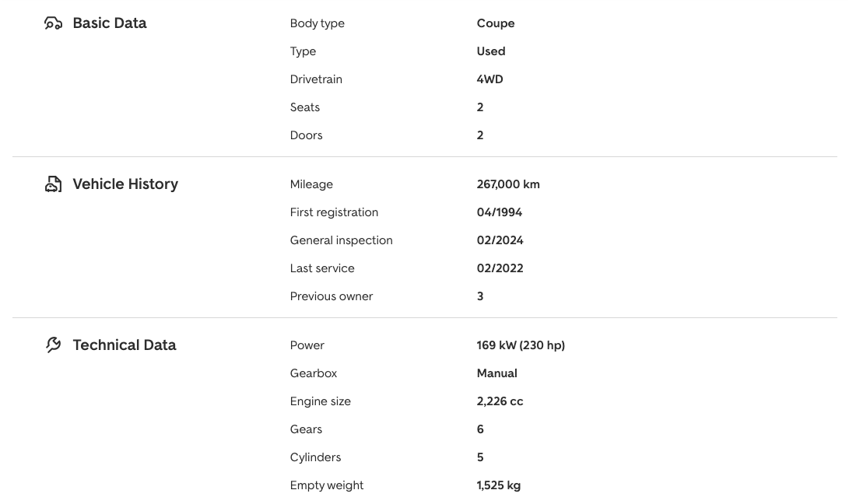Viewport: 849px width, 504px height.
Task: Click the Vehicle History section heading
Action: 125,184
